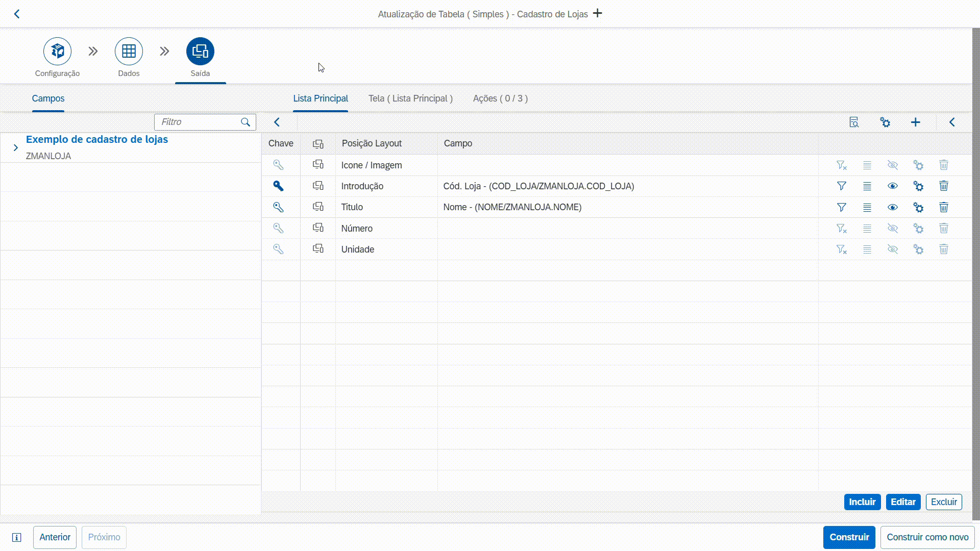Collapse the right panel using top-right chevron
Image resolution: width=980 pixels, height=551 pixels.
[x=952, y=122]
